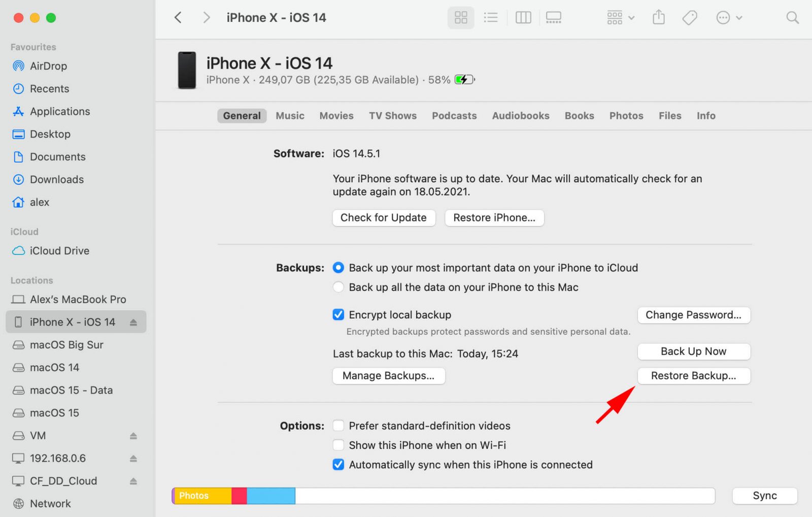Open Search with the magnifying glass icon
Viewport: 812px width, 517px height.
[793, 17]
